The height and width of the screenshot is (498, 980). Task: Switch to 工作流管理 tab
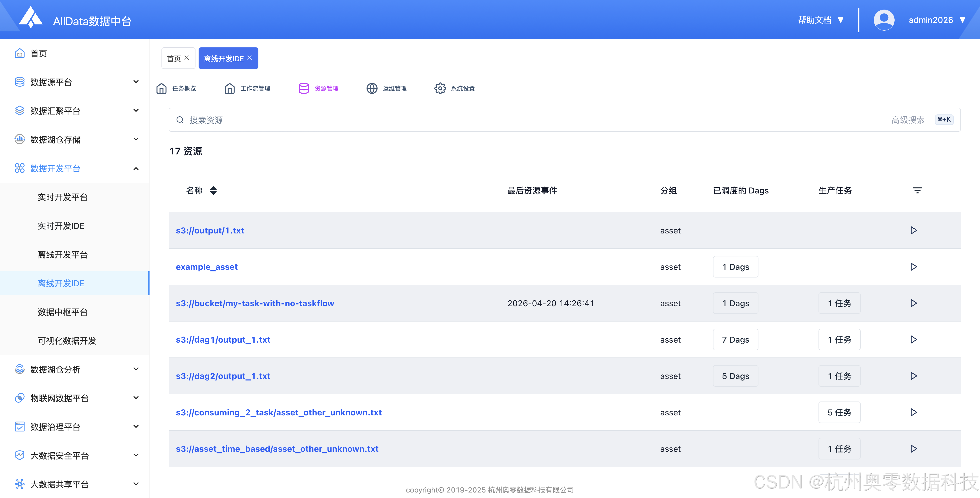pyautogui.click(x=248, y=88)
